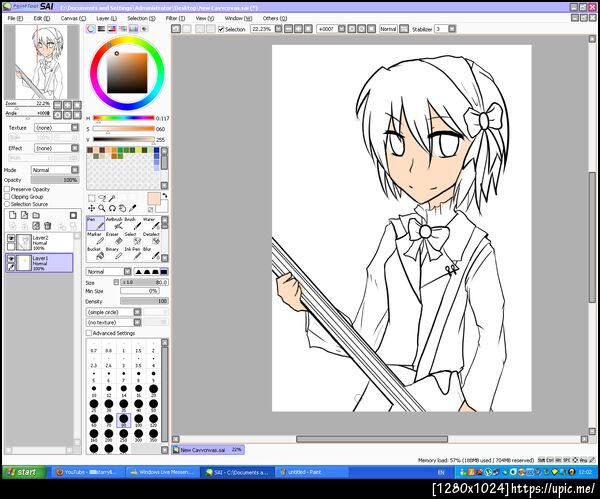This screenshot has height=499, width=600.
Task: Select the Select brush tool
Action: point(132,238)
